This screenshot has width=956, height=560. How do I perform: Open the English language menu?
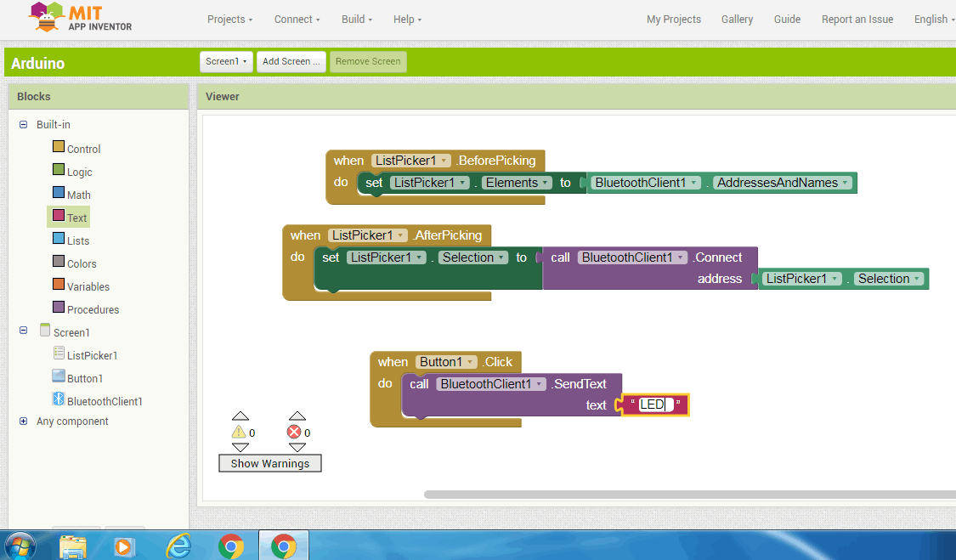[934, 20]
